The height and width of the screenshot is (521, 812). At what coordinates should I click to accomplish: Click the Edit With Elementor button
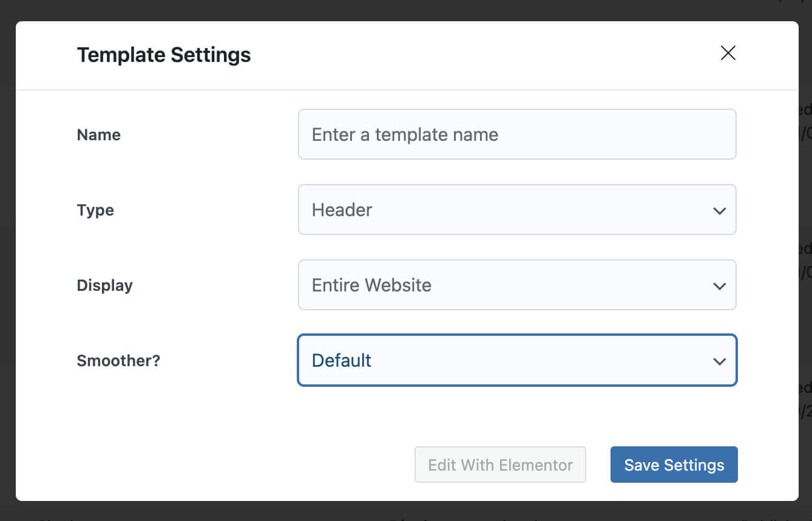[500, 465]
